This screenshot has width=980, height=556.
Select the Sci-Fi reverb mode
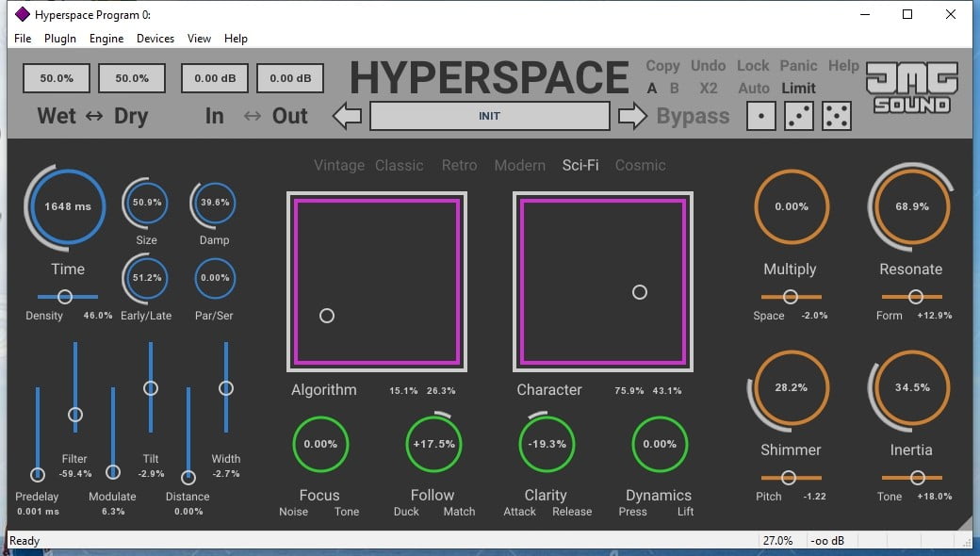(580, 165)
